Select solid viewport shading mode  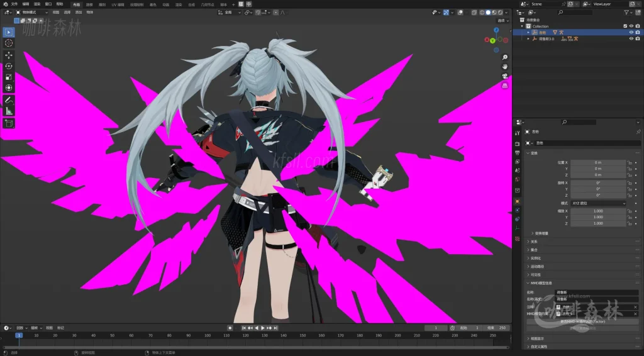click(488, 13)
